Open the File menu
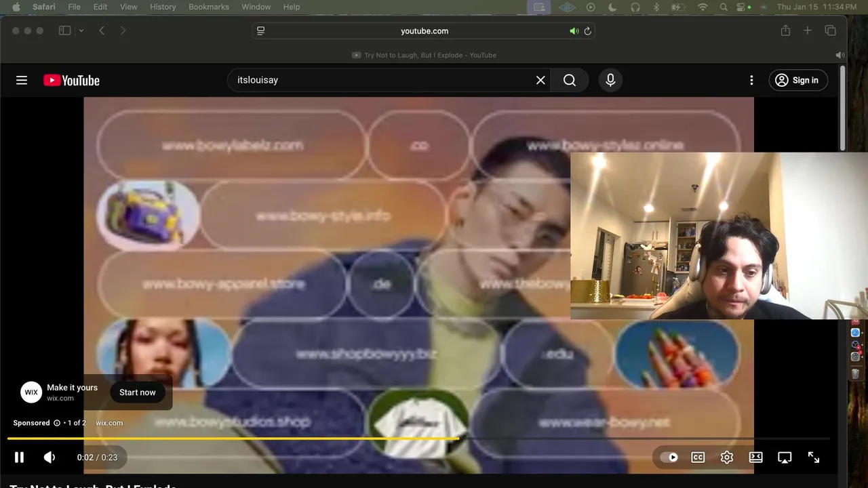Image resolution: width=868 pixels, height=488 pixels. (x=74, y=7)
